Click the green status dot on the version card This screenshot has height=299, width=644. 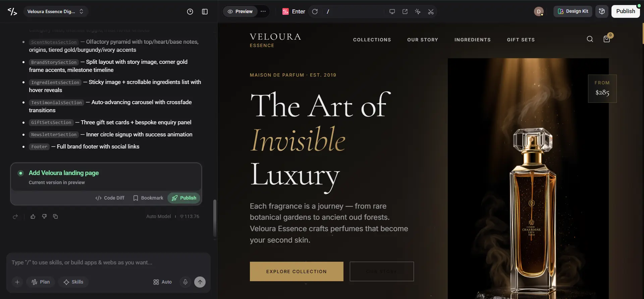click(x=20, y=173)
